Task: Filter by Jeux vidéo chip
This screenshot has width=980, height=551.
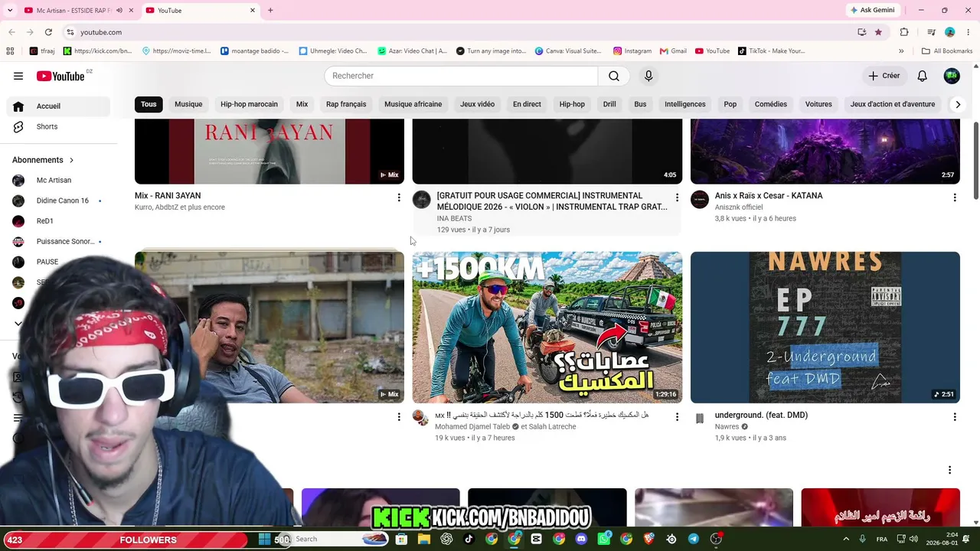Action: (477, 104)
